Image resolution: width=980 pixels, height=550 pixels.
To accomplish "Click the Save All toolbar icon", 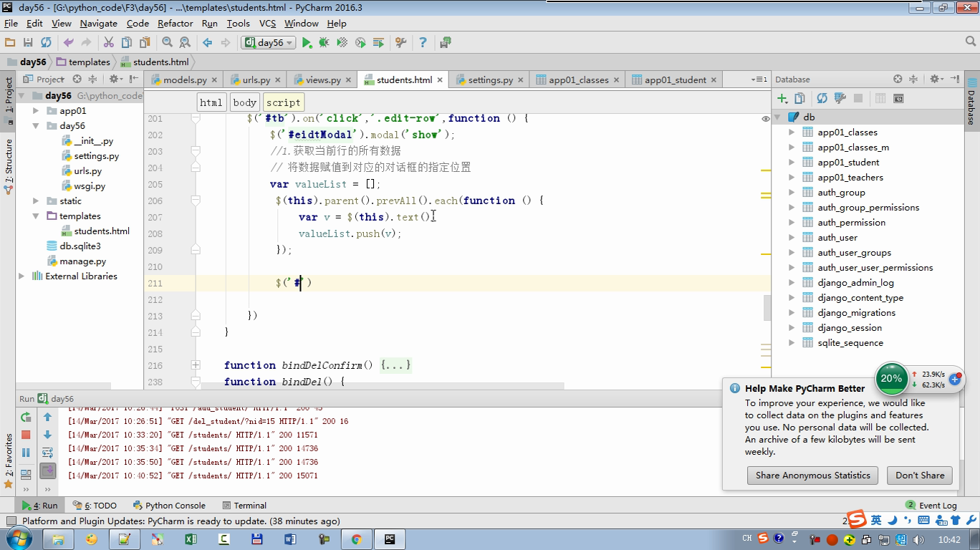I will pos(28,43).
